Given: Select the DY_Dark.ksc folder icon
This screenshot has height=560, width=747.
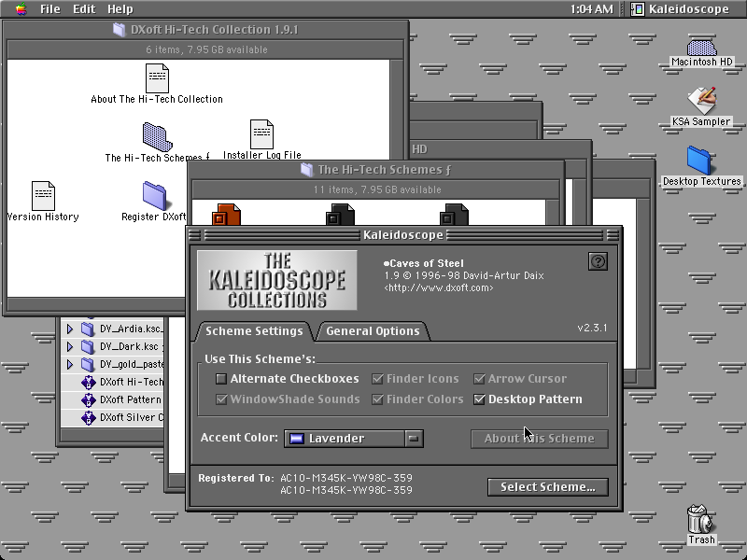Looking at the screenshot, I should click(88, 346).
